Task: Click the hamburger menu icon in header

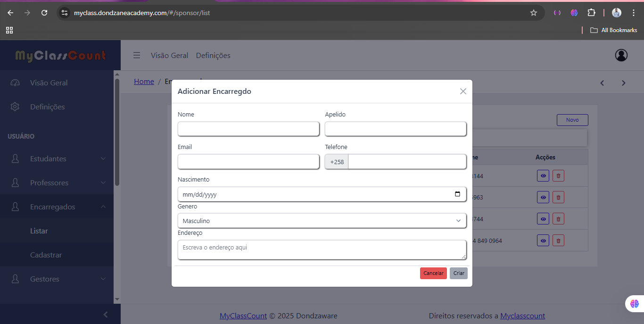Action: (137, 56)
